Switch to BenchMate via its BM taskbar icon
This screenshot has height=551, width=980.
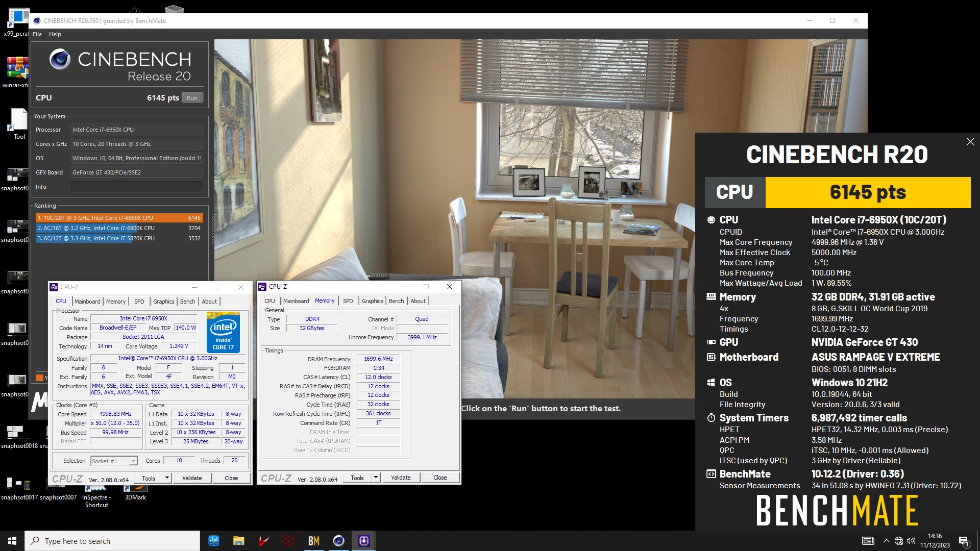pos(314,541)
